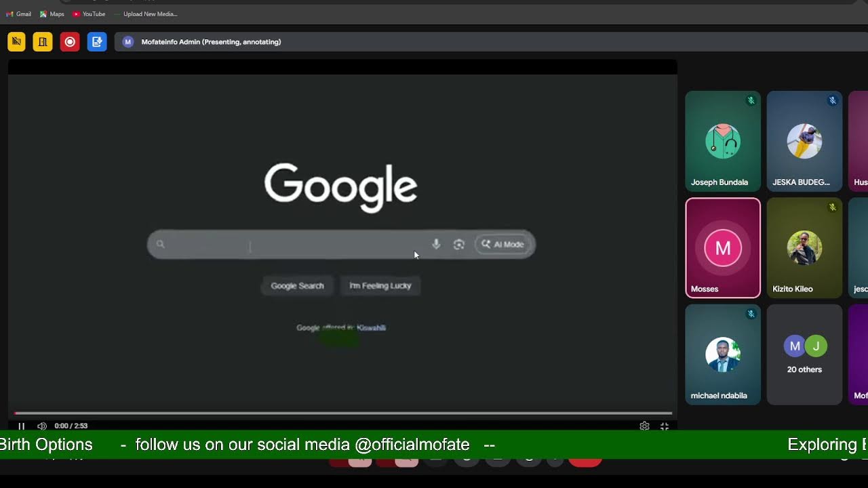
Task: Open video player settings gear
Action: coord(644,426)
